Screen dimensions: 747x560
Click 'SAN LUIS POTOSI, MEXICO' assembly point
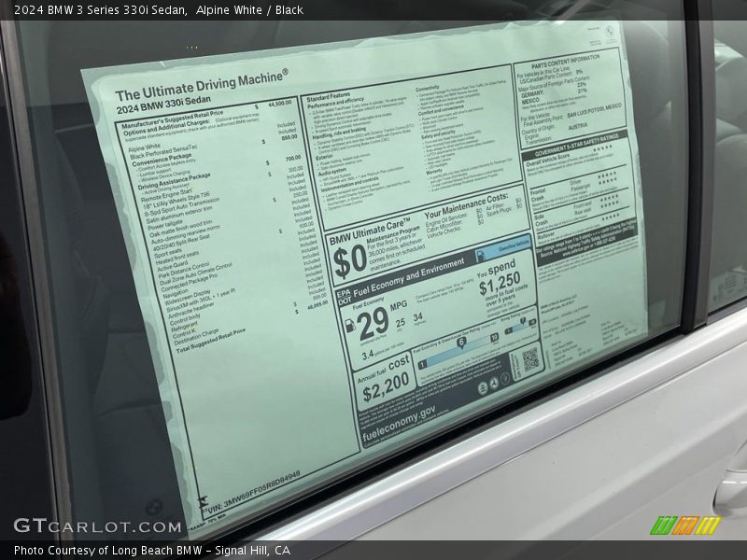594,111
